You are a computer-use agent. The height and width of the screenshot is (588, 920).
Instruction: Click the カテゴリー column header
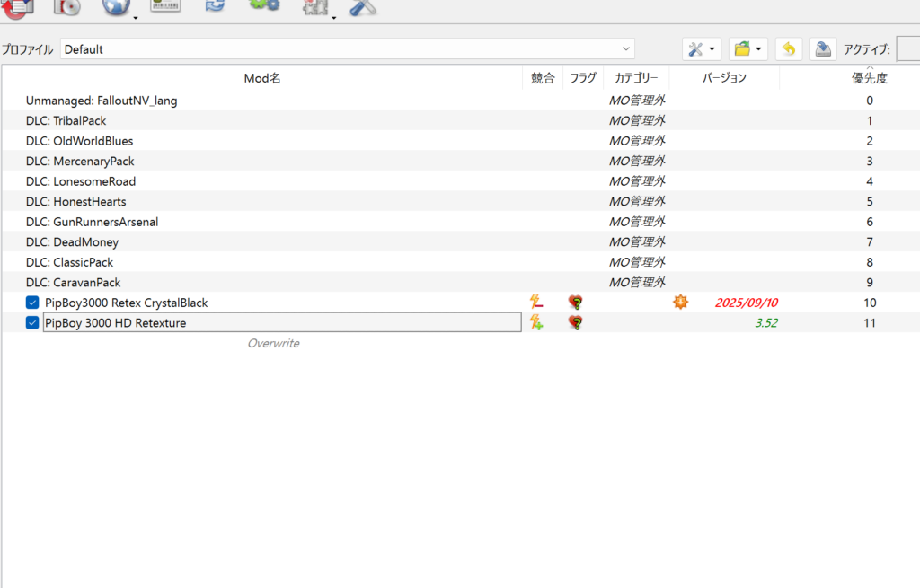click(636, 78)
